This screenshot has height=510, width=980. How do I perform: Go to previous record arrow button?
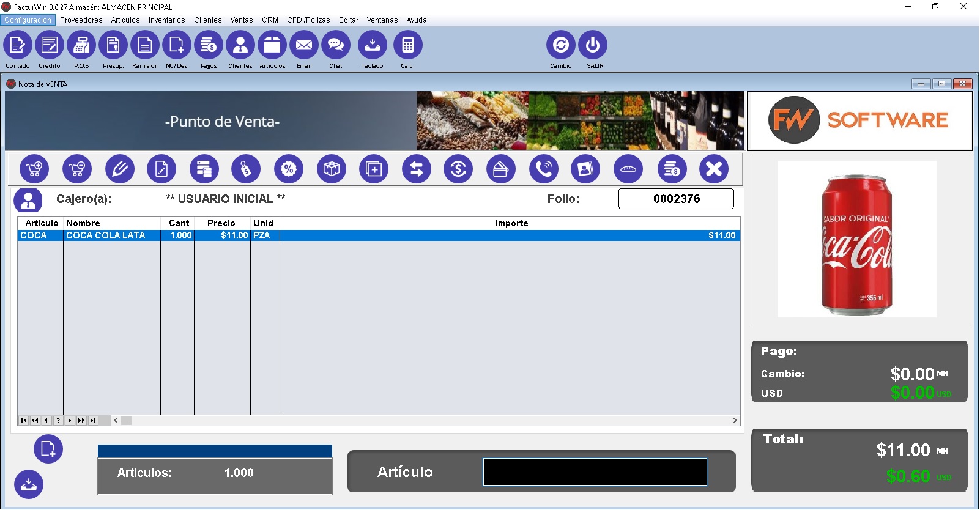[46, 421]
